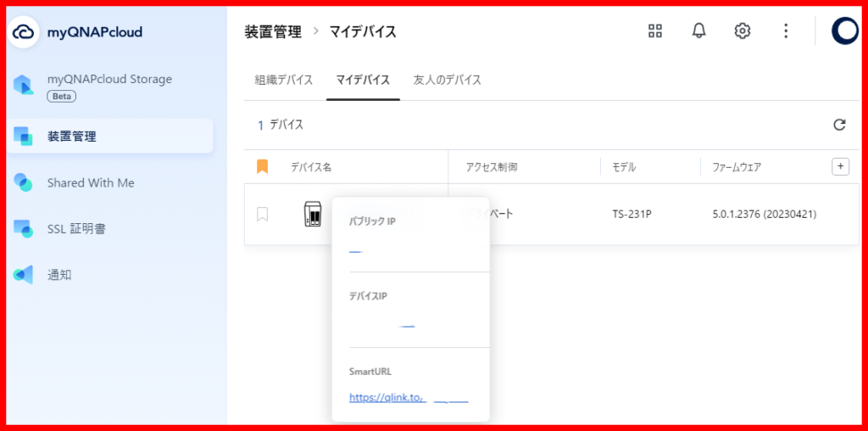Open the notification bell
The image size is (868, 431).
[x=699, y=31]
